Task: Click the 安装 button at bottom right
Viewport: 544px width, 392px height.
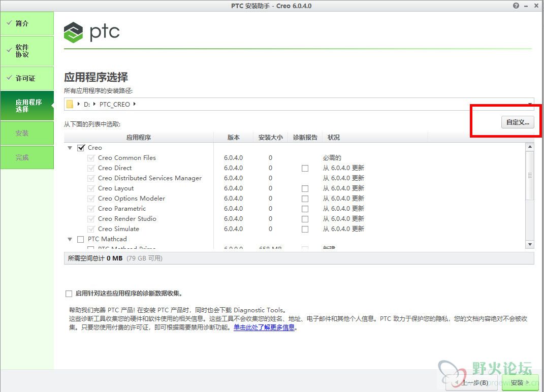Action: (x=520, y=383)
